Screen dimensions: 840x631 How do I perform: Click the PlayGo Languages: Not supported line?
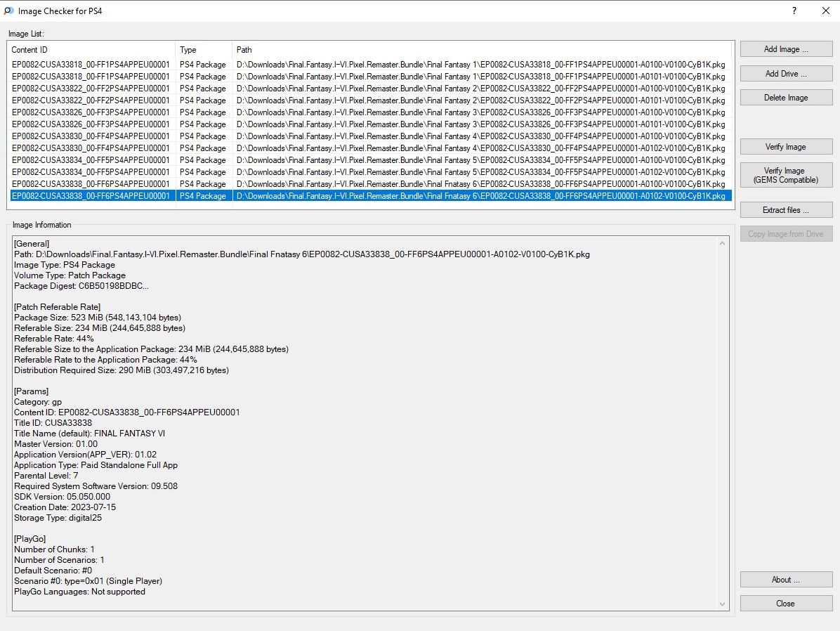point(80,592)
